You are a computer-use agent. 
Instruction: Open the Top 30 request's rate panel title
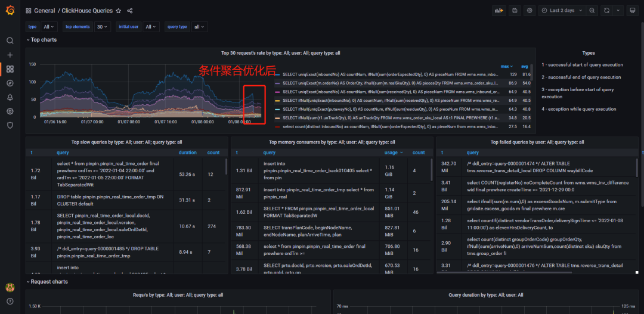click(x=280, y=53)
